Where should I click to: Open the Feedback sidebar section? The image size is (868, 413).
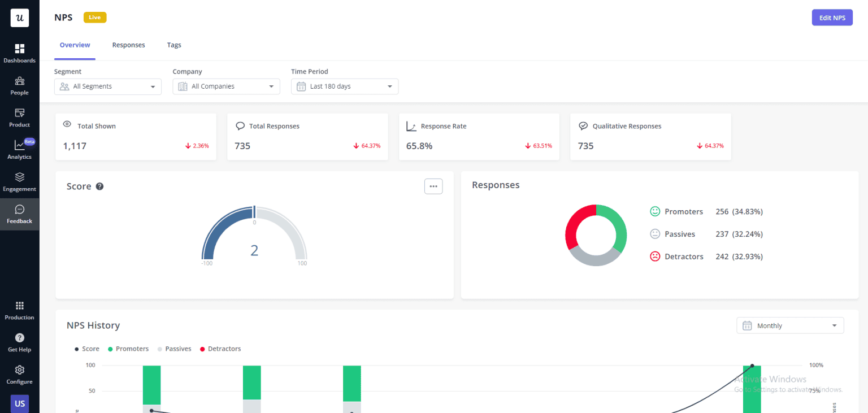coord(19,214)
